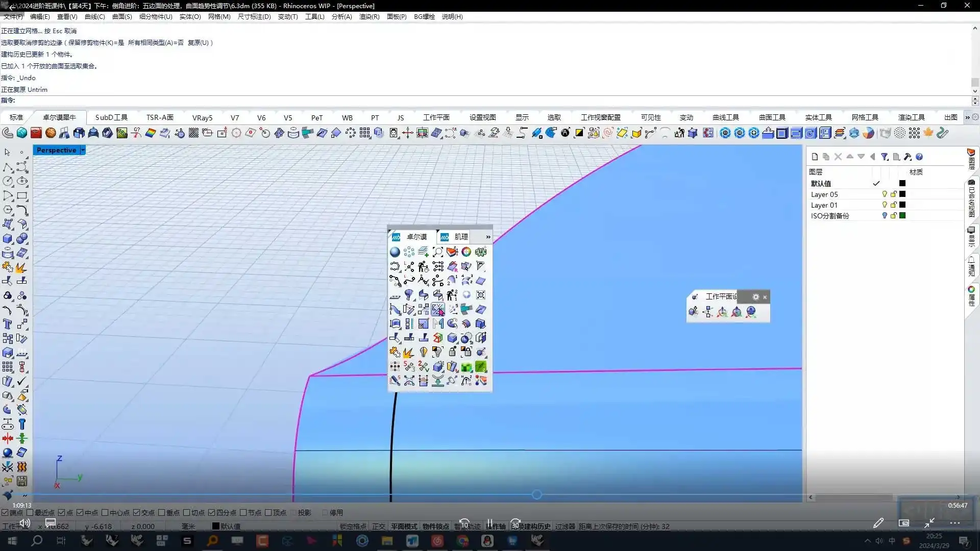This screenshot has height=551, width=980.
Task: Click the new layer icon in layers panel
Action: point(815,157)
